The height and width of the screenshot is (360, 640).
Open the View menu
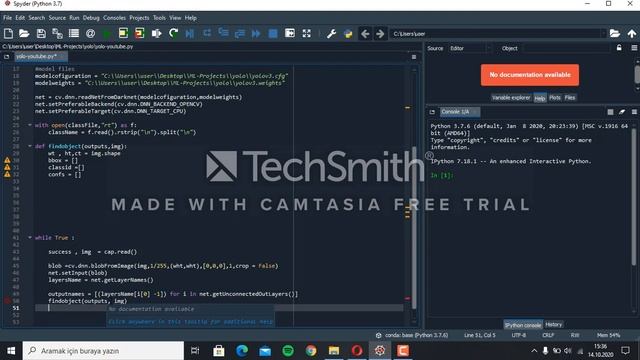[x=175, y=18]
